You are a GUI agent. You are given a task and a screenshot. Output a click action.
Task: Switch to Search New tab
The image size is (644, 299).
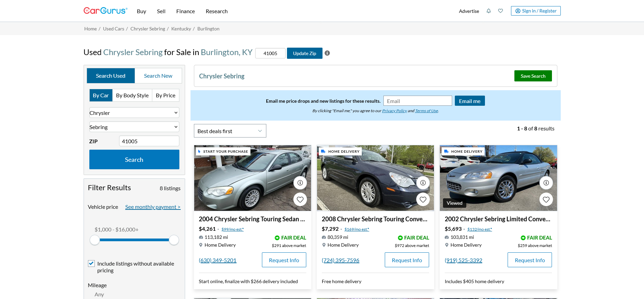tap(158, 76)
